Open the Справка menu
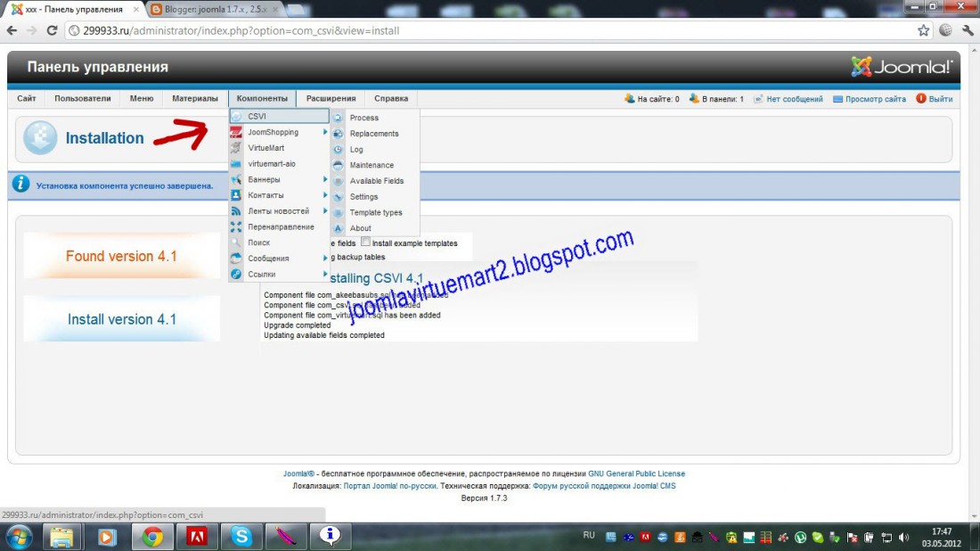Image resolution: width=980 pixels, height=551 pixels. (391, 98)
